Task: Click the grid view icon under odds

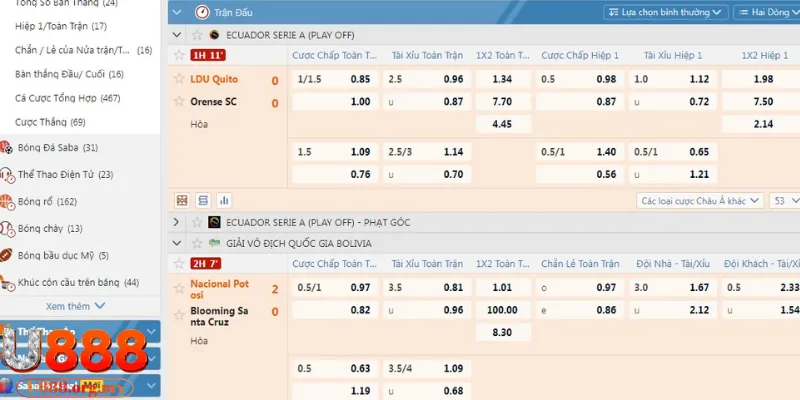Action: [x=182, y=200]
